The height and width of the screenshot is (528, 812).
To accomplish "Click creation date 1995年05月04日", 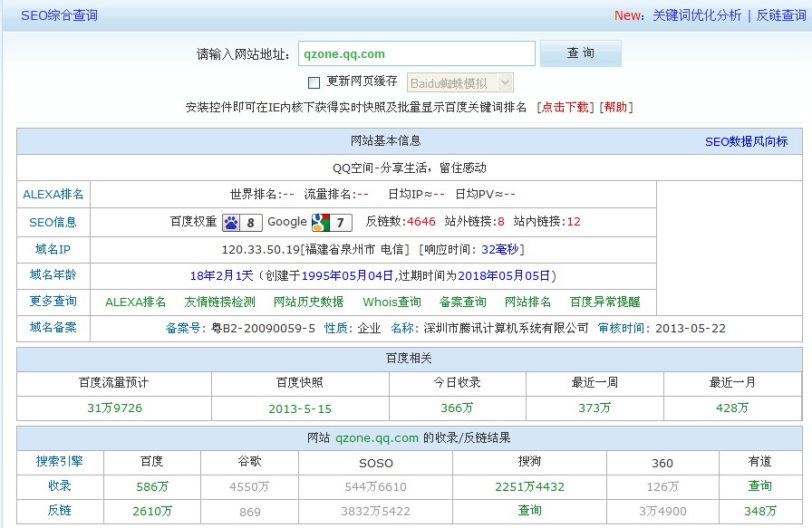I will 349,276.
